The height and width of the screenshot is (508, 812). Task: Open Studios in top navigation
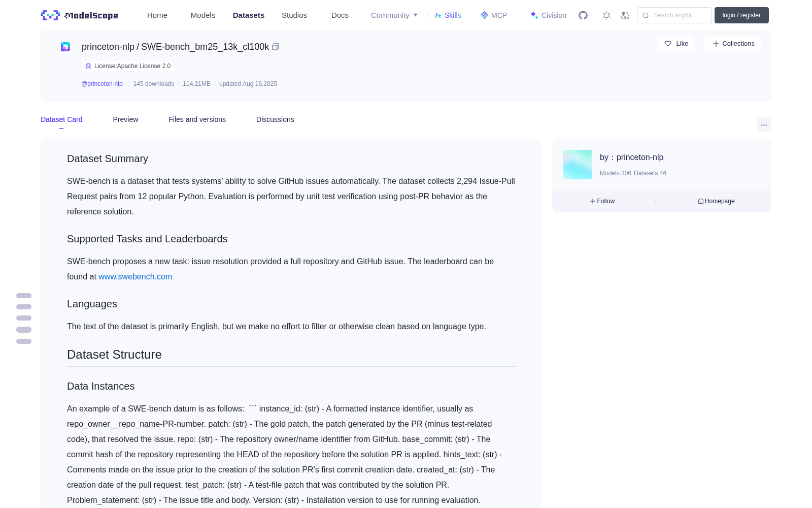(294, 15)
